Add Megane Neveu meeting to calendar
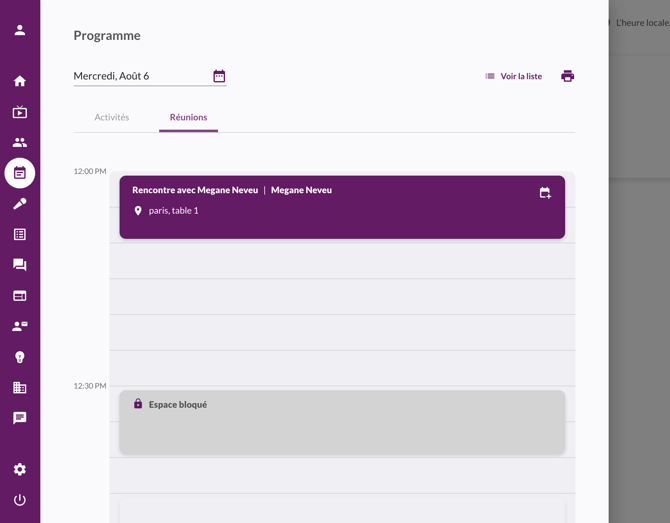This screenshot has width=670, height=523. point(545,193)
